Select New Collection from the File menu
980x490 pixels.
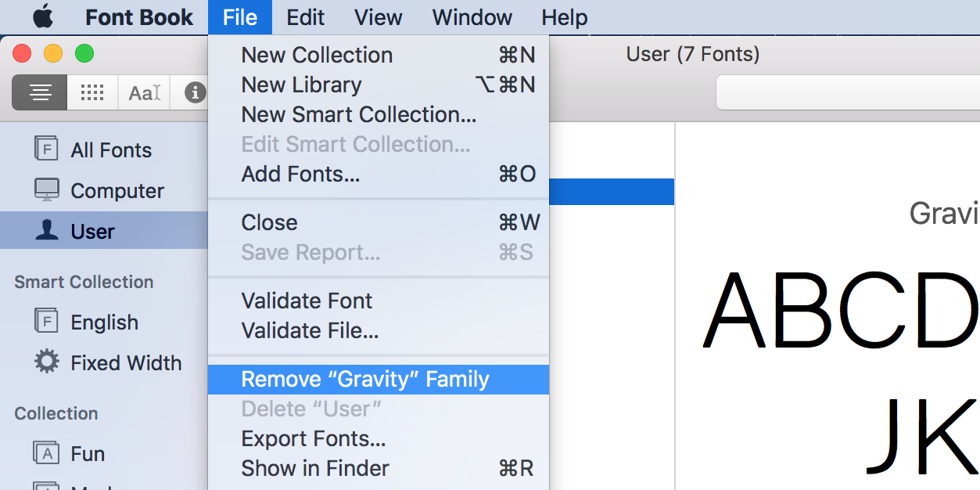[x=317, y=55]
